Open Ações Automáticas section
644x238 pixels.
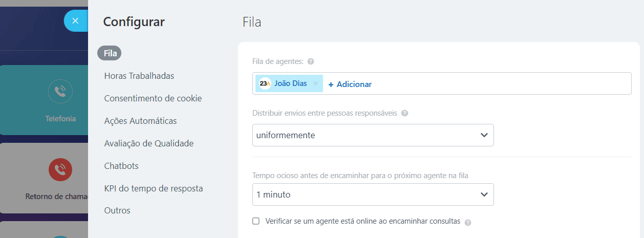click(140, 121)
